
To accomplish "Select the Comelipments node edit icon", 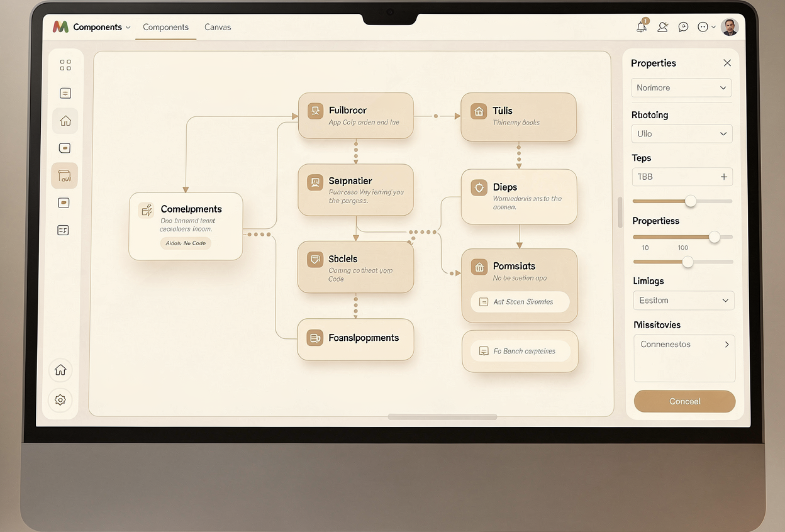I will [146, 210].
